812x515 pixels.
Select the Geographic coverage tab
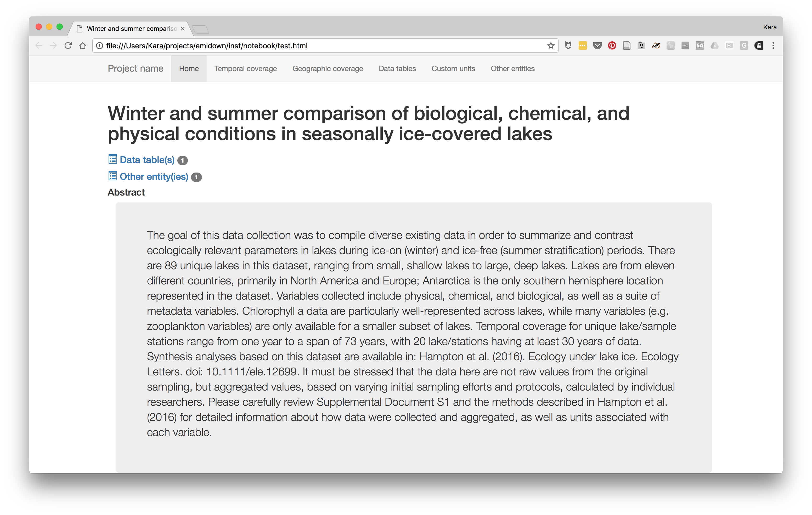pyautogui.click(x=327, y=68)
